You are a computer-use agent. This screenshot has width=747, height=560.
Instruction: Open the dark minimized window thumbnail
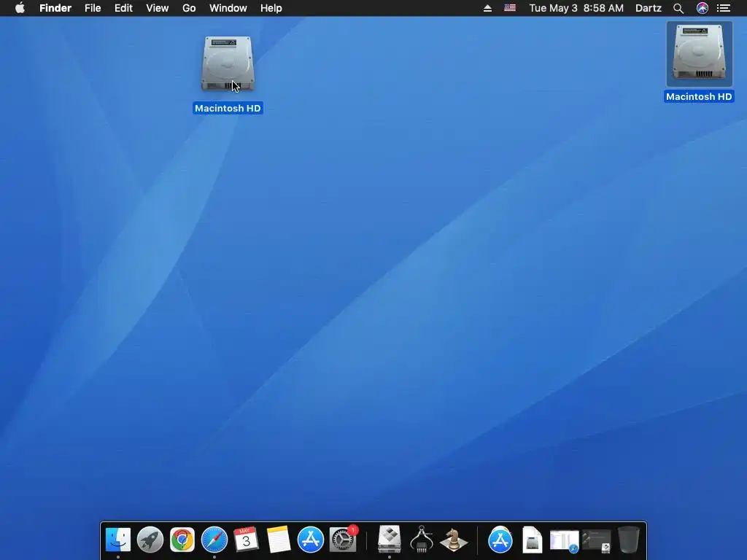(597, 541)
